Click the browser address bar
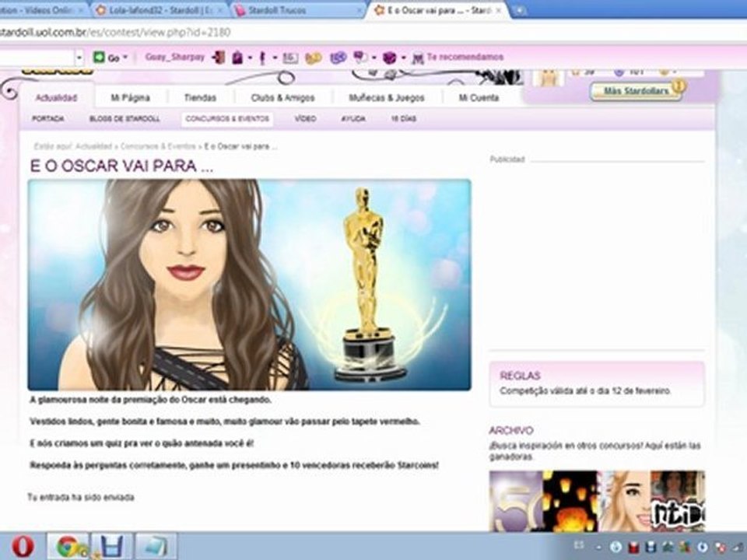This screenshot has height=560, width=747. pos(372,33)
